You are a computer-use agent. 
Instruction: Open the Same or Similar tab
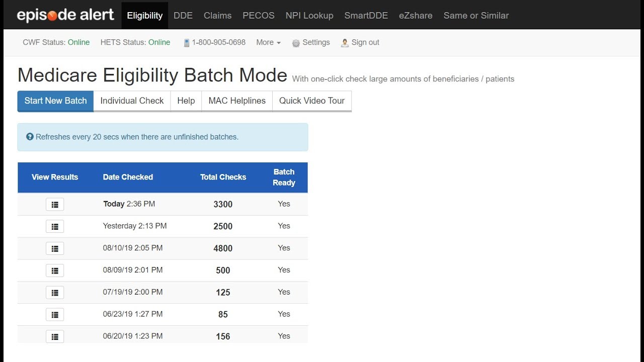(476, 16)
